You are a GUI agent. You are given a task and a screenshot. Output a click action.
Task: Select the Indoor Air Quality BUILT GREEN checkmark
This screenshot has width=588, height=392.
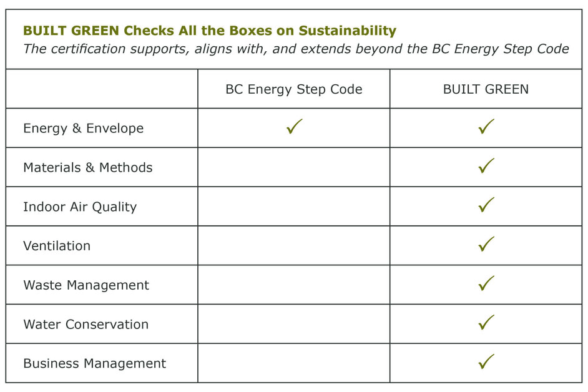(x=486, y=205)
